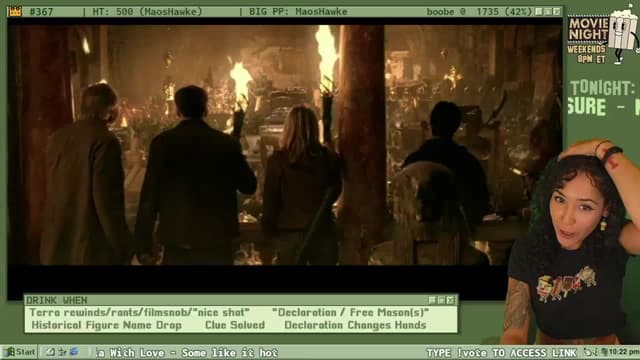Click the streamer webcam overlay

(571, 243)
